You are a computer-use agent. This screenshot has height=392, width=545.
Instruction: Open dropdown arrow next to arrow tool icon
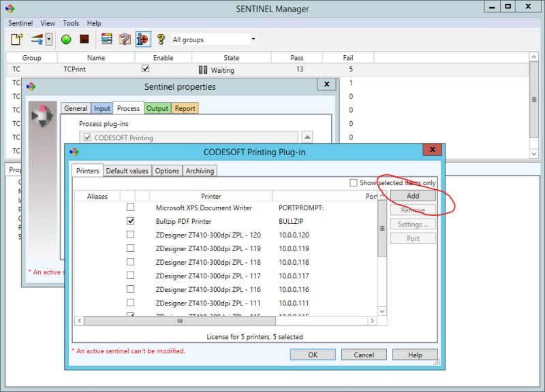[49, 39]
